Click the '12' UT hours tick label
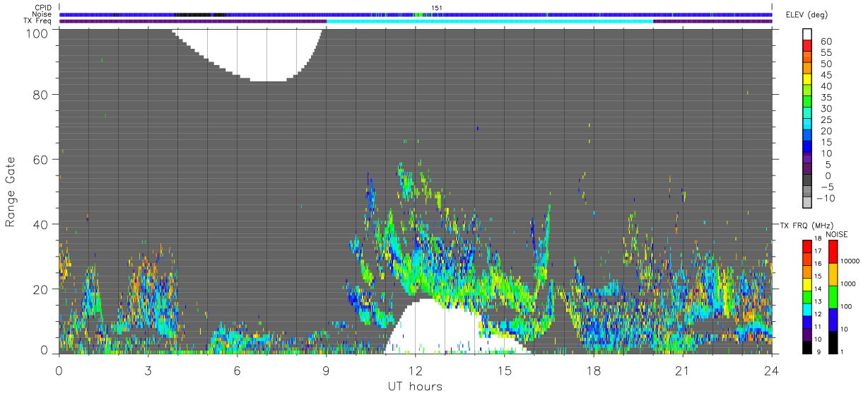The image size is (868, 401). click(415, 371)
